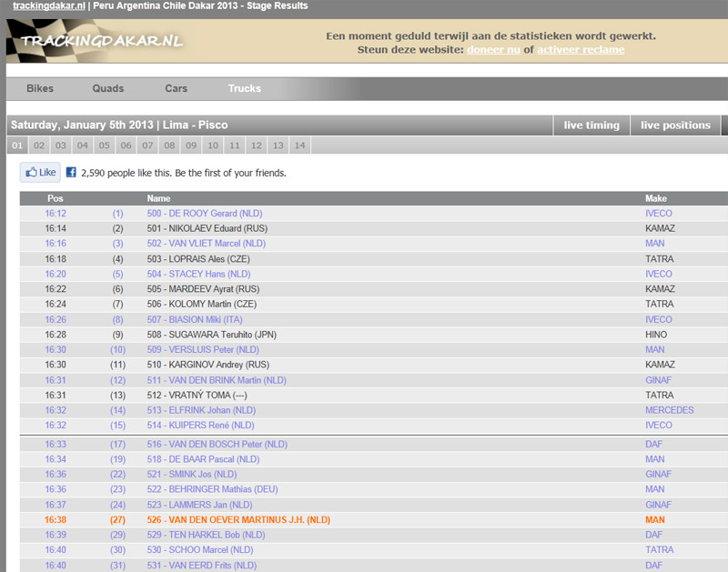This screenshot has height=572, width=728.
Task: Select 510 - KARGINOV Andrey row
Action: coord(374,365)
